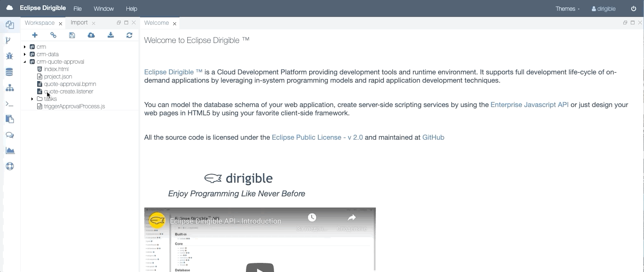
Task: Select quote-approval.bpmn file
Action: pos(70,84)
